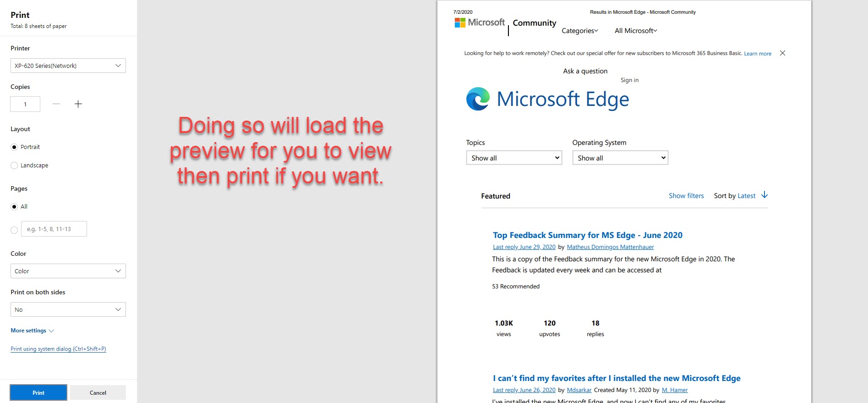Open I can't find my favorites post

click(617, 378)
